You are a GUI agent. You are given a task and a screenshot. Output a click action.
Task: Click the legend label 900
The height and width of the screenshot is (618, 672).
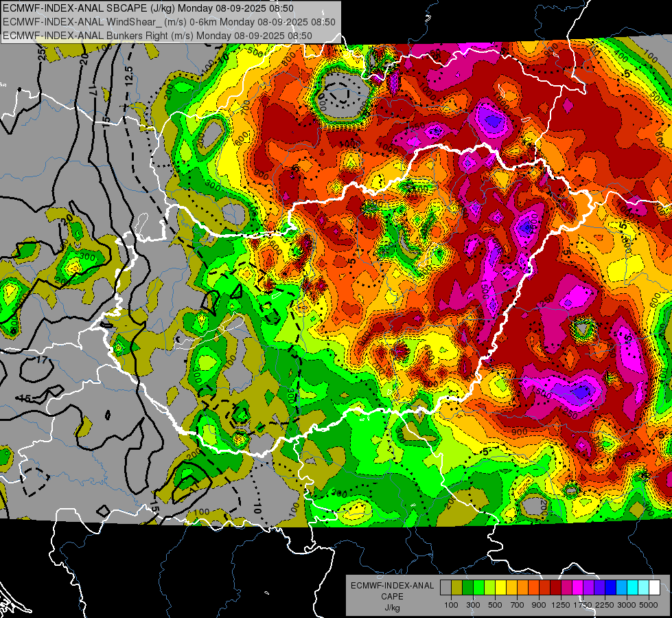(539, 605)
